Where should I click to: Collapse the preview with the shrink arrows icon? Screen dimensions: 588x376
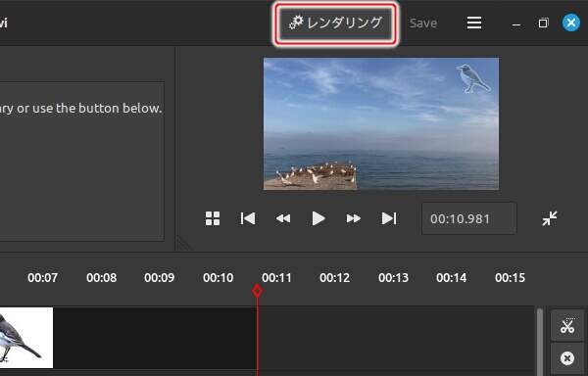[x=550, y=218]
